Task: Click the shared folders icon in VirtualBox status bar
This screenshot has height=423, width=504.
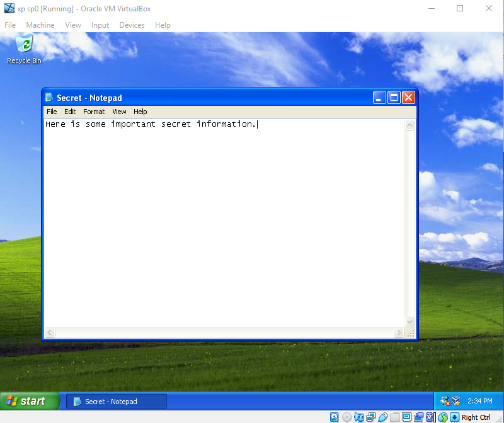Action: coord(395,417)
